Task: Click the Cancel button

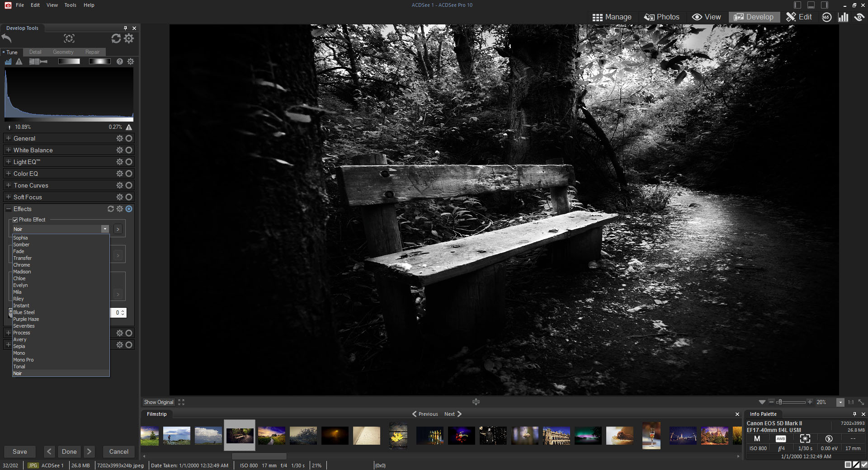Action: (119, 451)
